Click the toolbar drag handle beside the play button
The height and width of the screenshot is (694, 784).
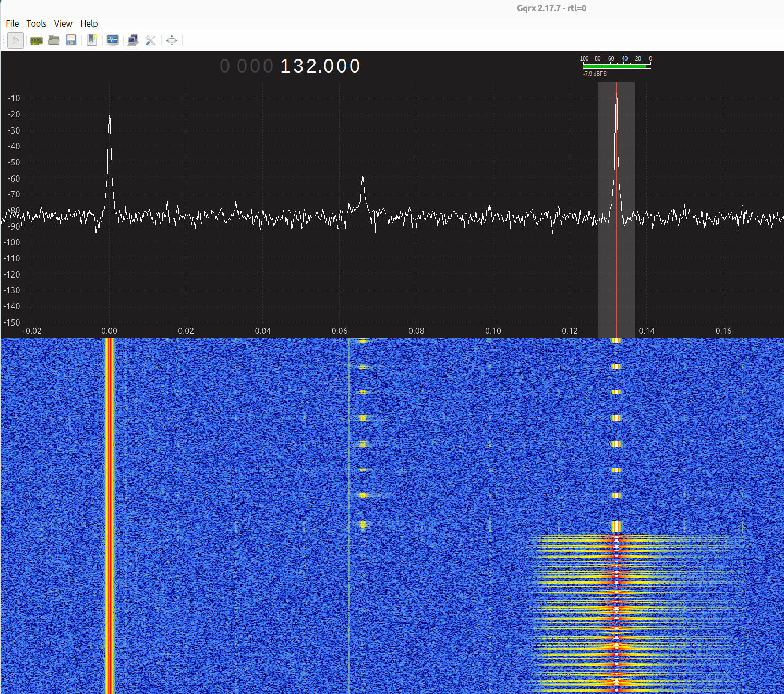[x=4, y=40]
